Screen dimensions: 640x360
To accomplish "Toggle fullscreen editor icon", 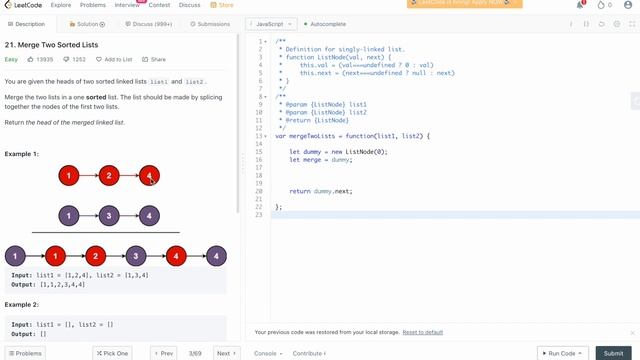I will 632,24.
